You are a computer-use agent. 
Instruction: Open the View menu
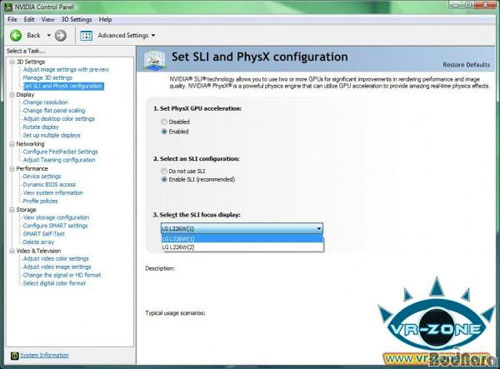pyautogui.click(x=48, y=19)
